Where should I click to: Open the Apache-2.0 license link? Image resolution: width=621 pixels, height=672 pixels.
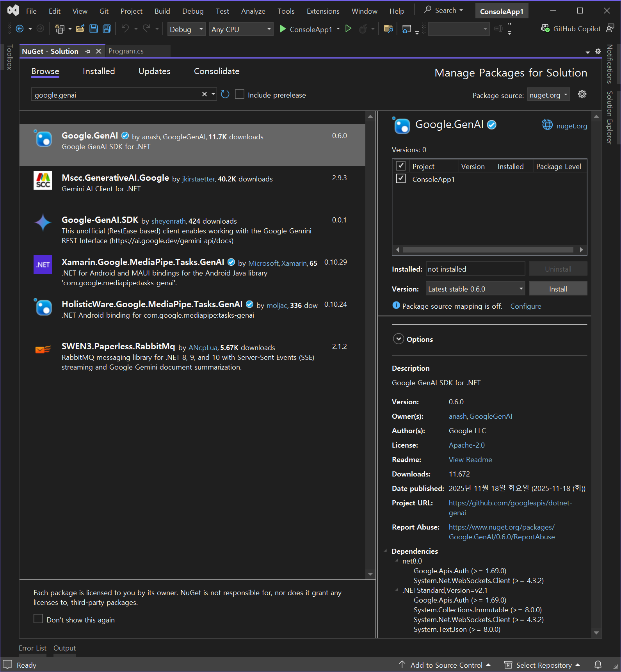click(x=466, y=445)
